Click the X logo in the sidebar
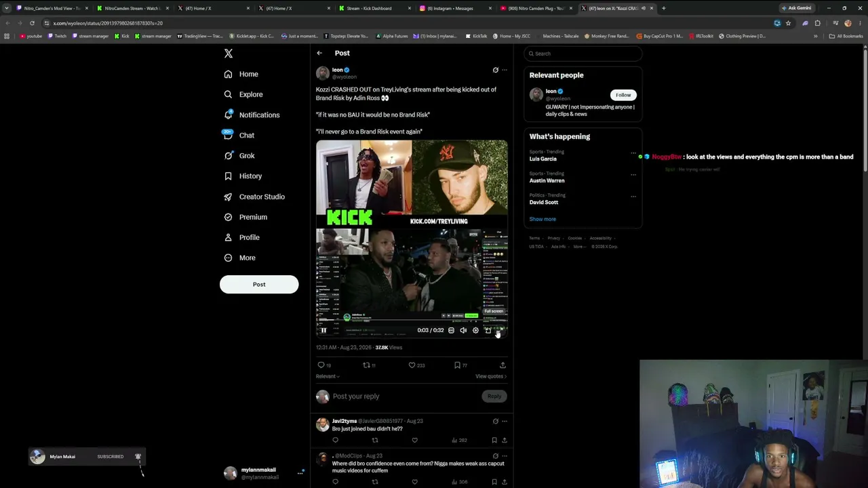Image resolution: width=868 pixels, height=488 pixels. point(229,54)
